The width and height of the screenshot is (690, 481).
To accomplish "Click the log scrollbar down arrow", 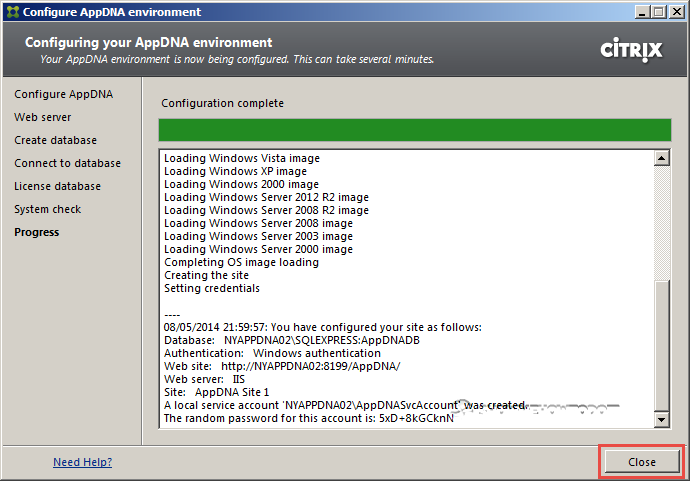I will click(661, 419).
